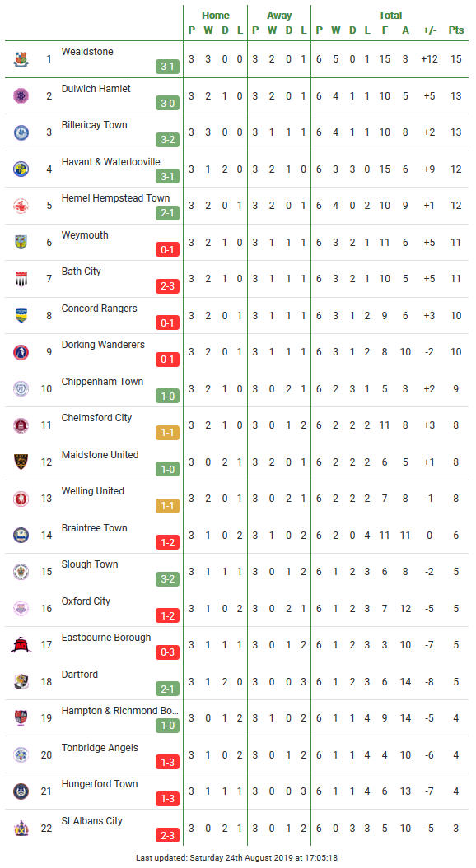Open Bath City's red 2-3 result

coord(167,286)
